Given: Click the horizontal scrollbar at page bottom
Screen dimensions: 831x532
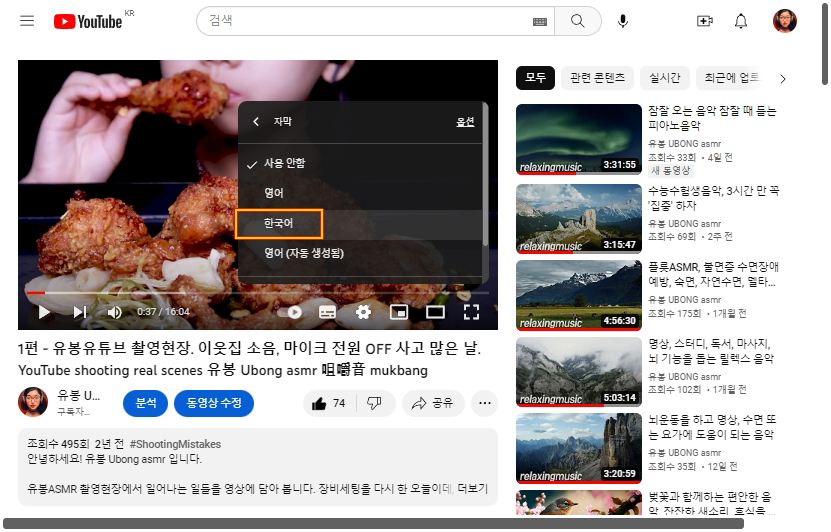Looking at the screenshot, I should coord(373,524).
